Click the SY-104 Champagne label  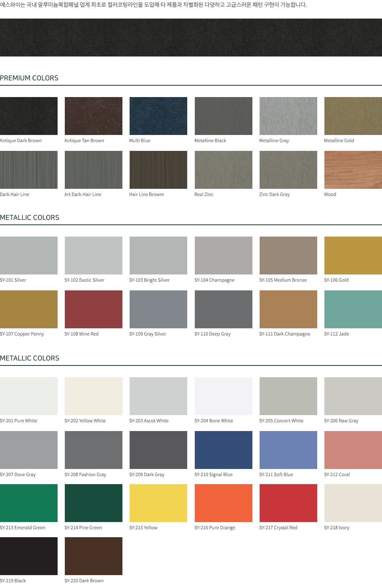pyautogui.click(x=214, y=280)
